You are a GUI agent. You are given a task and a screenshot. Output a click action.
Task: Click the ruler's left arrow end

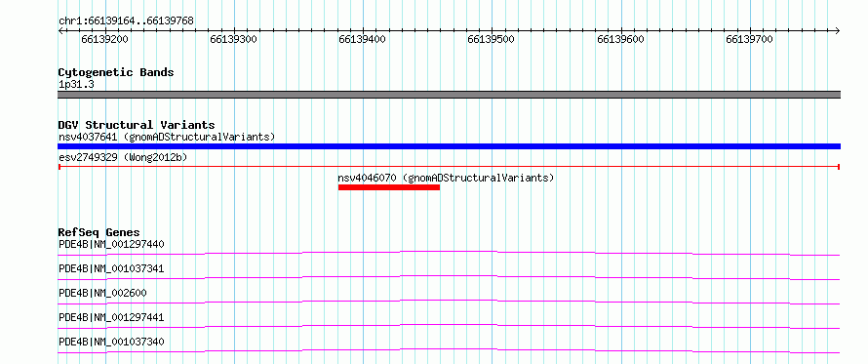point(60,30)
